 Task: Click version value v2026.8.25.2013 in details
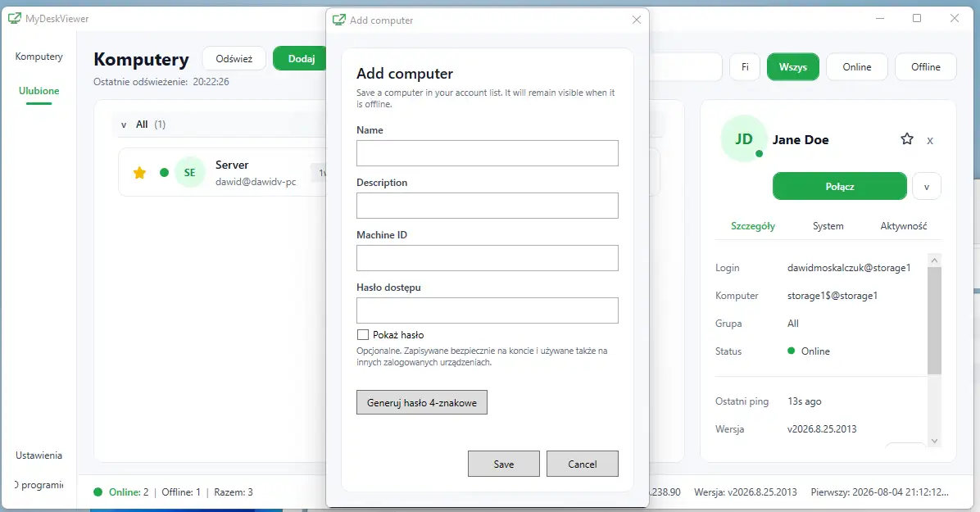click(822, 429)
